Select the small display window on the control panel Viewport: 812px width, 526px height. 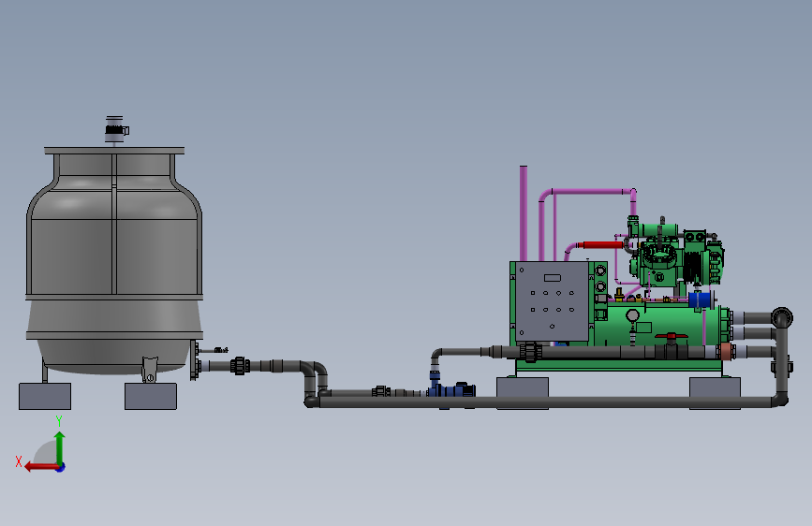point(553,278)
